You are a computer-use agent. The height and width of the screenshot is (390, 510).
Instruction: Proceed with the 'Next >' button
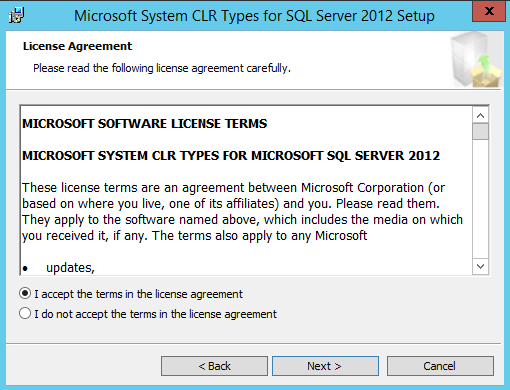(x=325, y=366)
